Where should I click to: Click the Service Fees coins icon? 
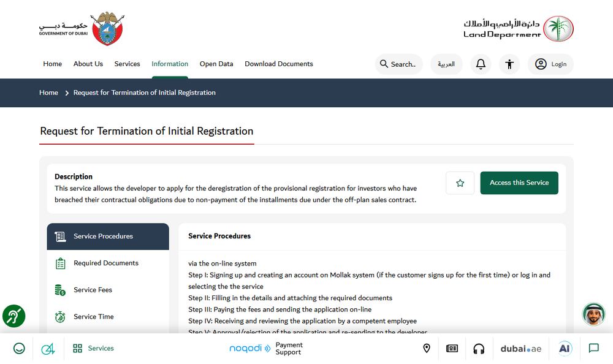(60, 290)
